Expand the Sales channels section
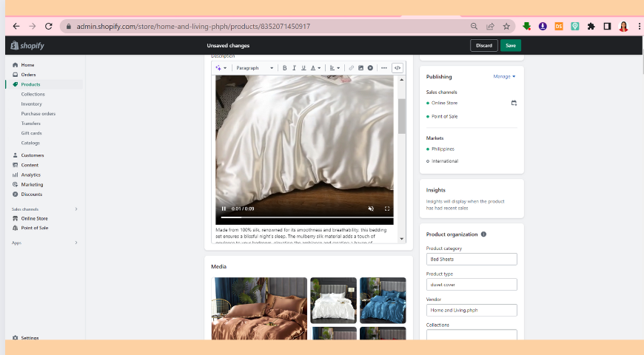This screenshot has width=644, height=355. [x=76, y=209]
